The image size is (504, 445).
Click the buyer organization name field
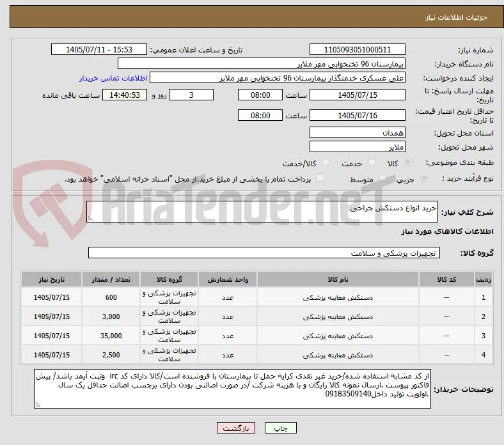(x=262, y=64)
